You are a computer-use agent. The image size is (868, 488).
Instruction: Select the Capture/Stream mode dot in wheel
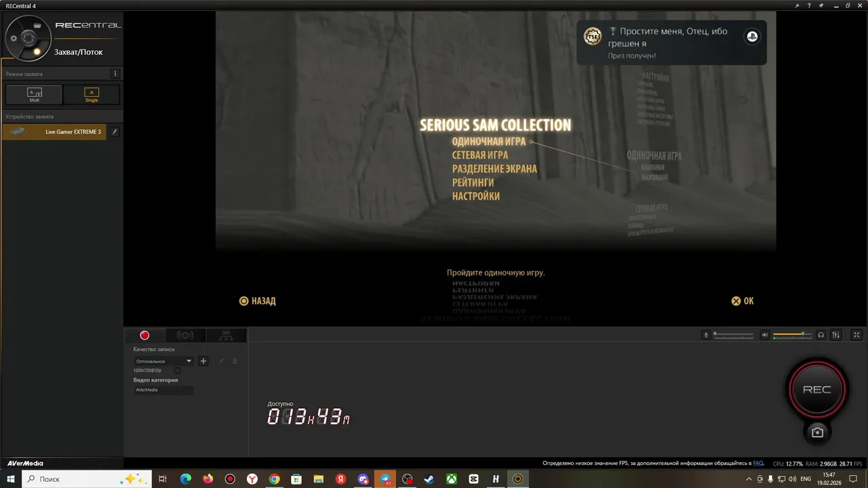37,52
